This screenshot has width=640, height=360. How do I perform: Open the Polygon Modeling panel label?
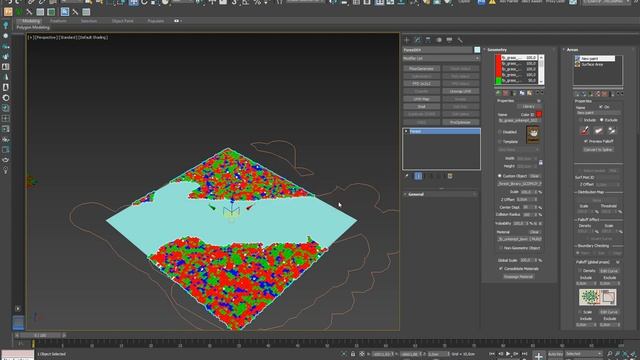tap(33, 27)
